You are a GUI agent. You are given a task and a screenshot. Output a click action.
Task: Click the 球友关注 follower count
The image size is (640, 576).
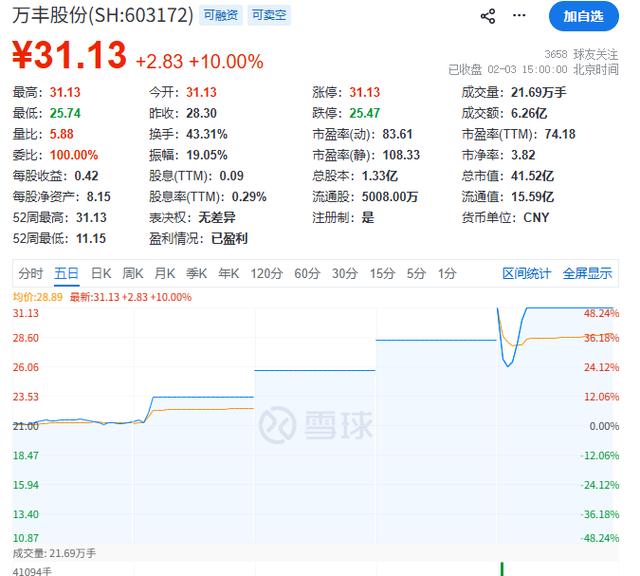pyautogui.click(x=582, y=54)
